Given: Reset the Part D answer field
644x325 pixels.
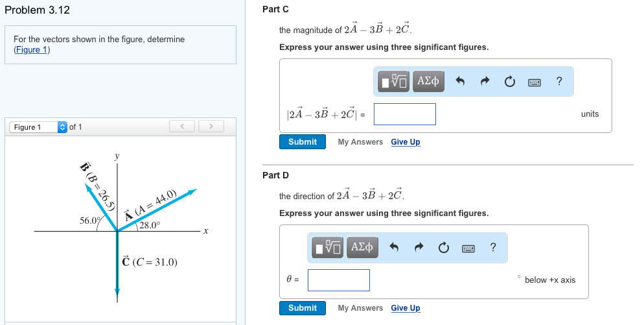Looking at the screenshot, I should [x=444, y=247].
